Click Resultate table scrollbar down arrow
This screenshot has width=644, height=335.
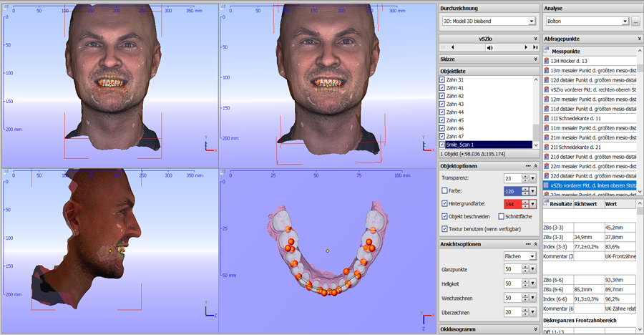click(x=640, y=330)
